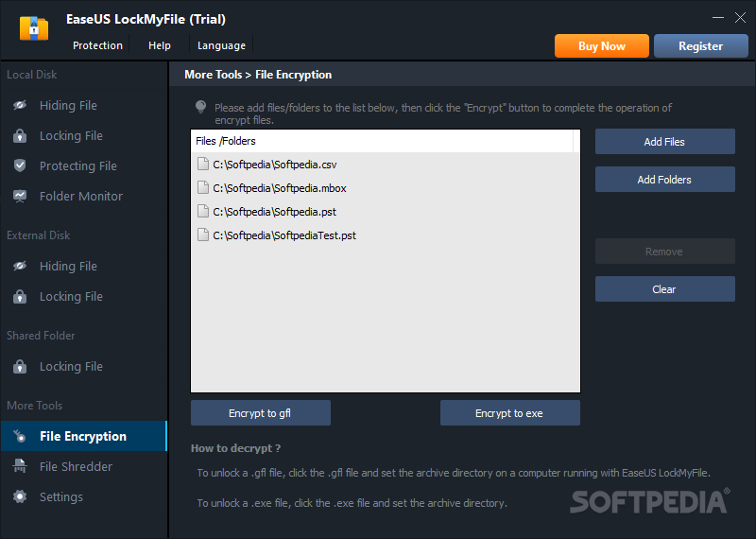
Task: Open Settings from the sidebar
Action: [x=84, y=497]
